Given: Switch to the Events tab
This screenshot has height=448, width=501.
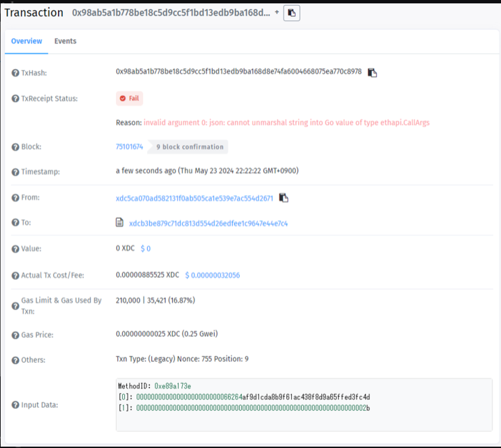Looking at the screenshot, I should click(x=65, y=41).
